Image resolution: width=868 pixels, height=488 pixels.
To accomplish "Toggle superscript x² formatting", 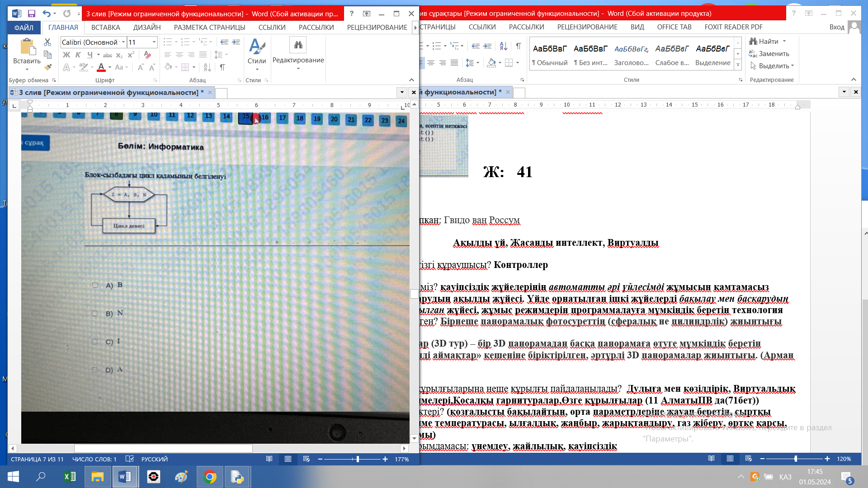I will point(131,55).
